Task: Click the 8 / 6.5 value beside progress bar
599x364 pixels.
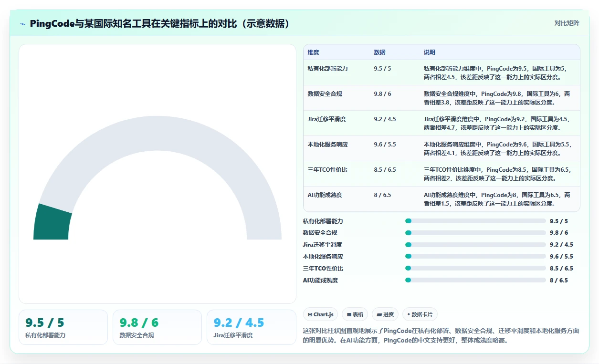Action: coord(559,281)
